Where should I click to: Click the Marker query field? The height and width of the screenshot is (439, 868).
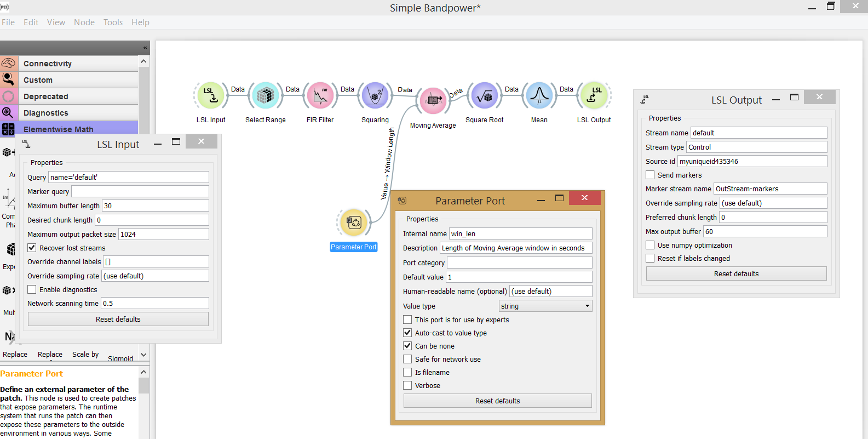[x=140, y=191]
